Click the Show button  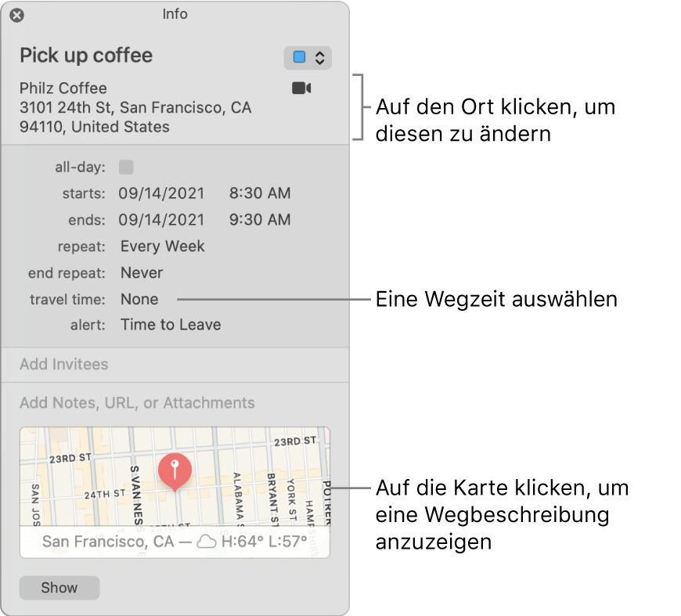59,588
